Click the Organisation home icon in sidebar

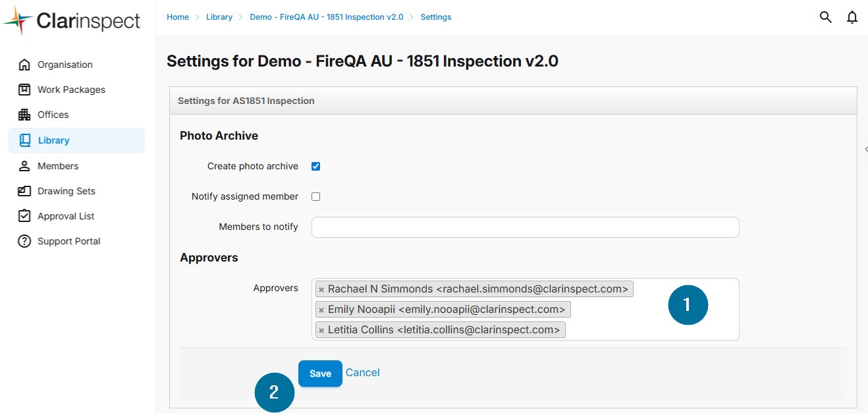pos(24,65)
